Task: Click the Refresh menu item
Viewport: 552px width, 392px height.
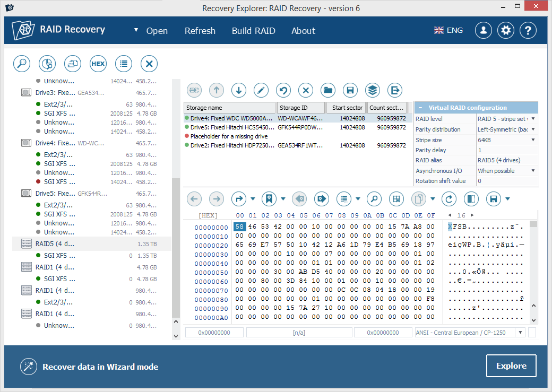Action: pyautogui.click(x=200, y=31)
